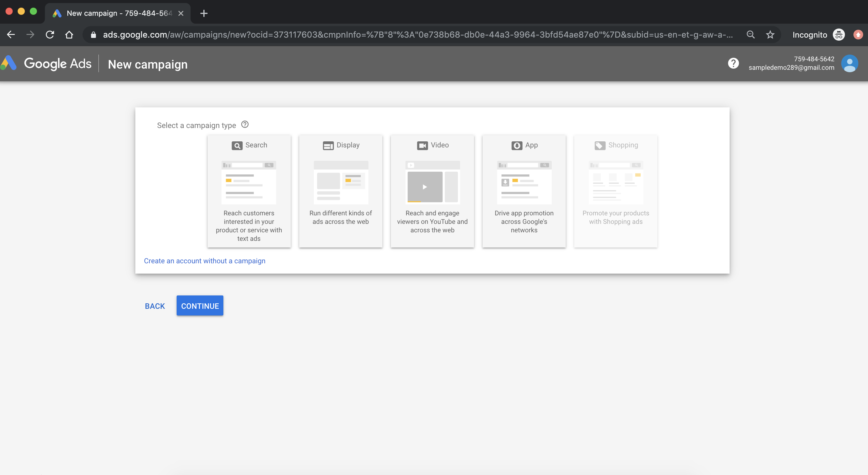Open the zoom magnifier in address bar
The image size is (868, 475).
click(751, 35)
